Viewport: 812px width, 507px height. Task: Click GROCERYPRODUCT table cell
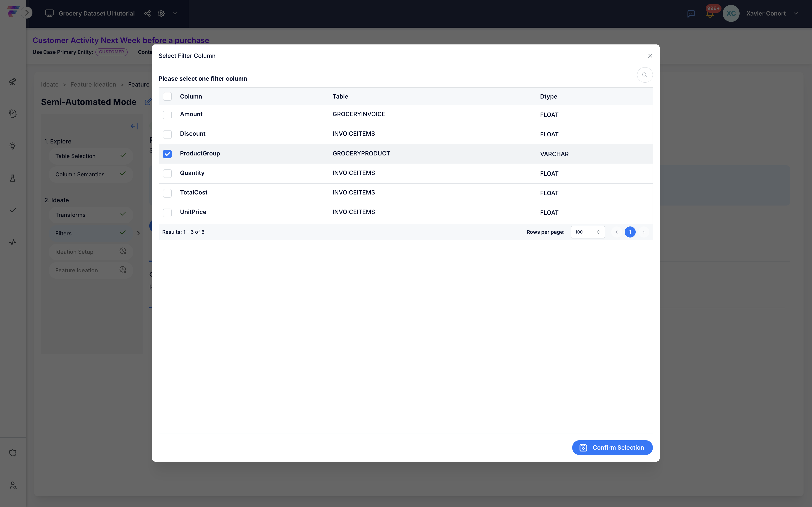(361, 153)
